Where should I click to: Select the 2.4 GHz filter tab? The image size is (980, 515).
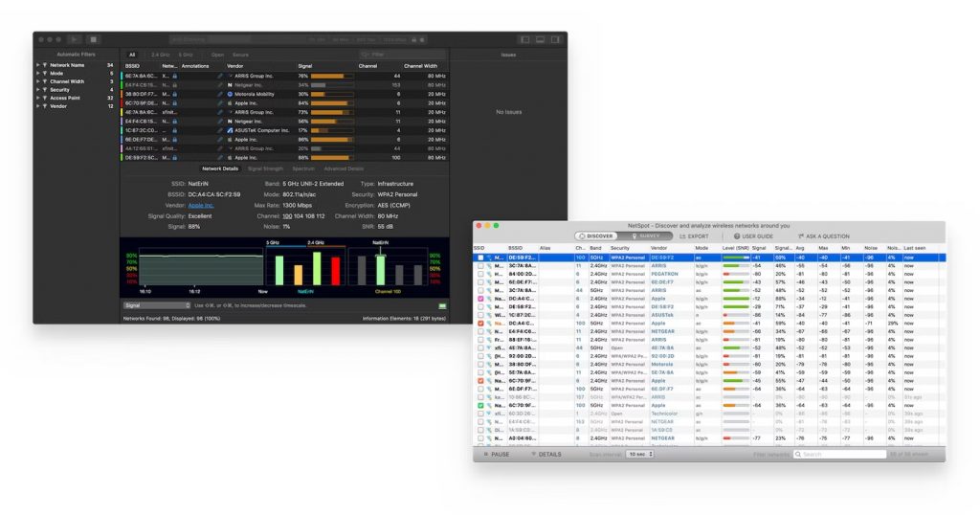[161, 55]
